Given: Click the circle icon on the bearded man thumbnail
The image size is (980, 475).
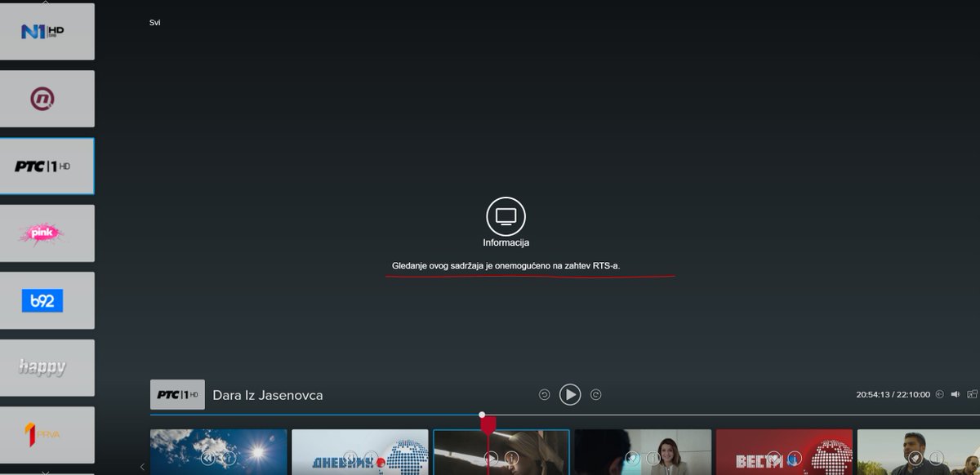Looking at the screenshot, I should pyautogui.click(x=915, y=458).
